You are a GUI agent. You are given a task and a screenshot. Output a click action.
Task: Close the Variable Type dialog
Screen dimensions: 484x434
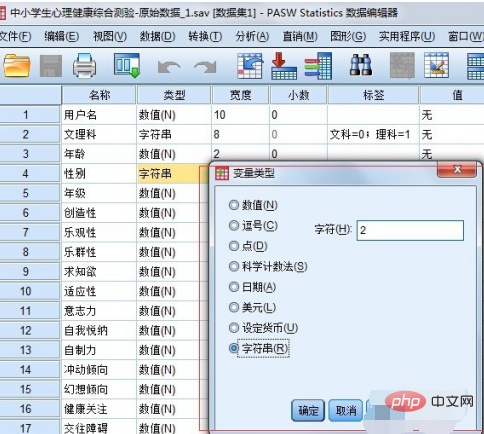[x=457, y=169]
